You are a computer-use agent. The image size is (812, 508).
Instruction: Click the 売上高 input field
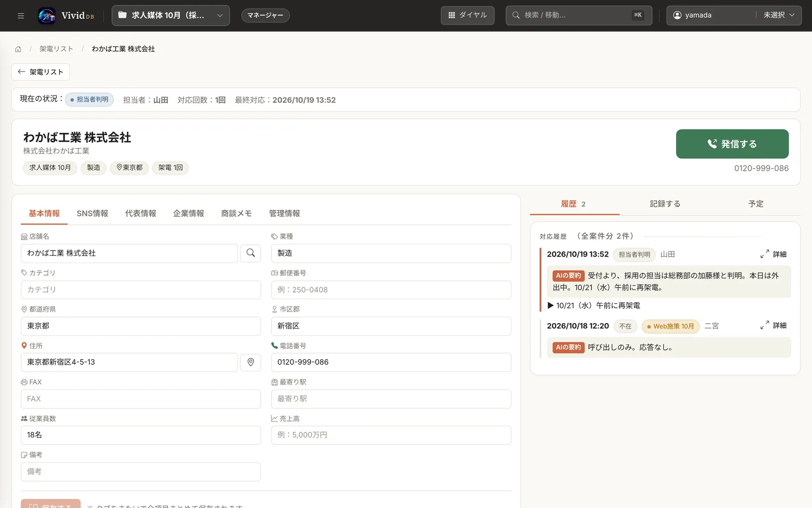(x=391, y=435)
